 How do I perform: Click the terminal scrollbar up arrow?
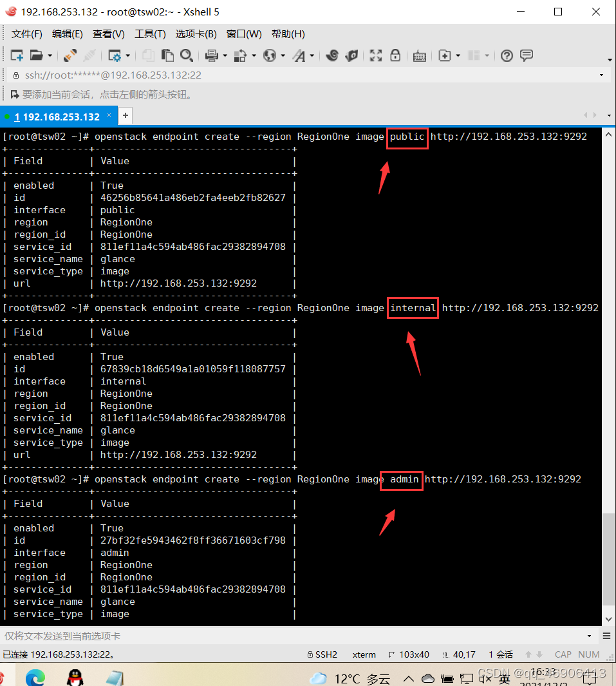point(608,135)
